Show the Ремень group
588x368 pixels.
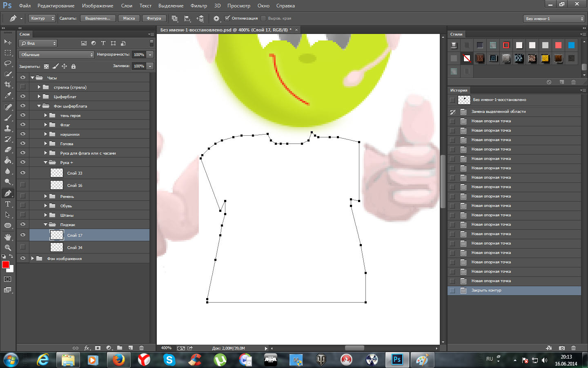tap(23, 196)
